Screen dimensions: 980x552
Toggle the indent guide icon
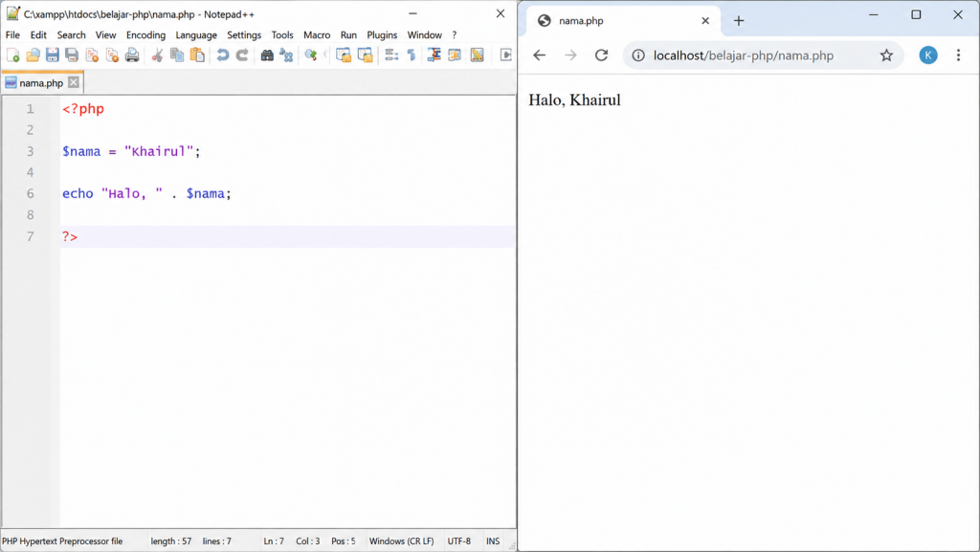434,55
